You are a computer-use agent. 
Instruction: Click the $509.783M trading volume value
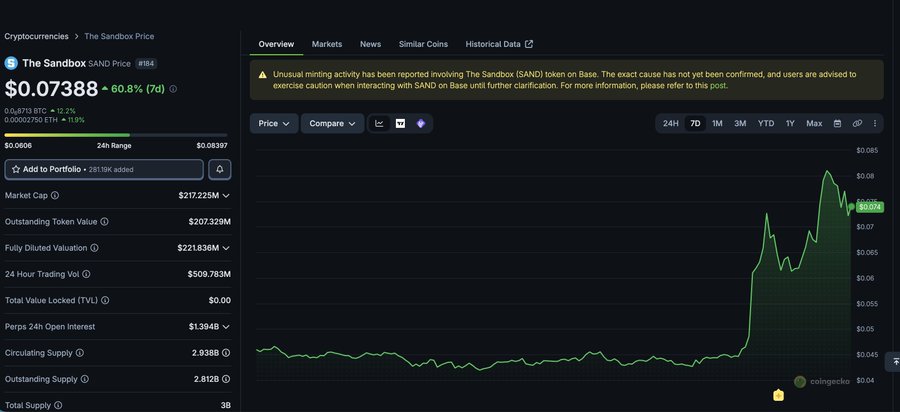[x=209, y=274]
